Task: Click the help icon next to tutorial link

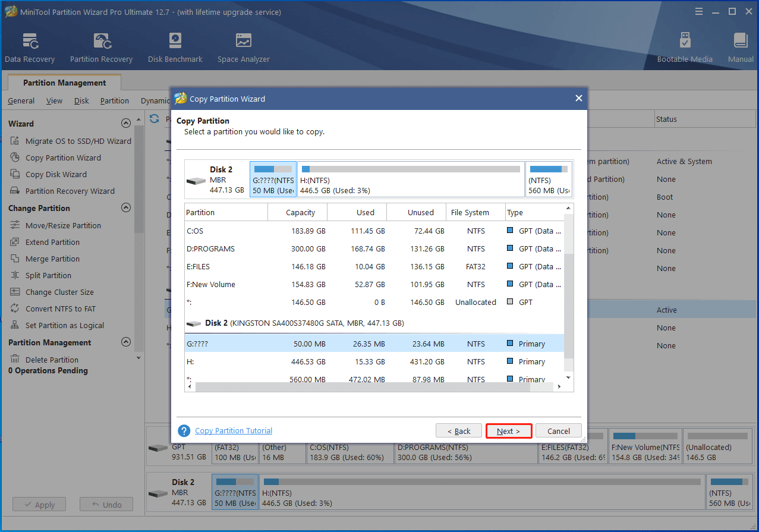Action: [x=184, y=431]
